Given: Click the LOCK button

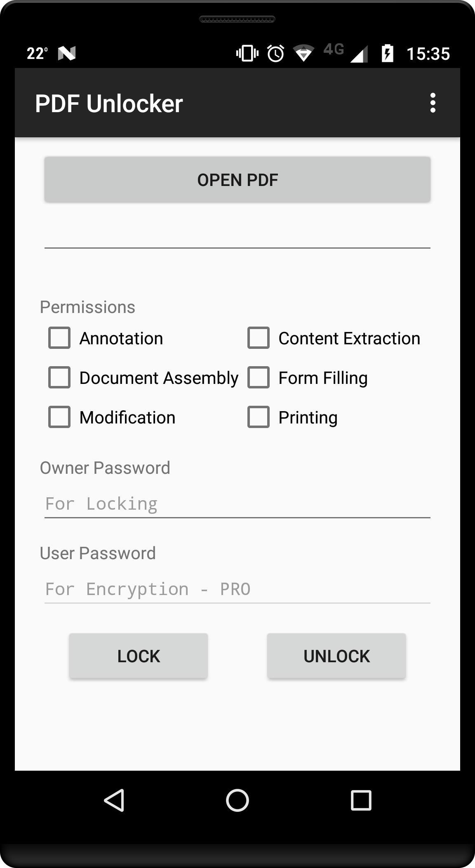Looking at the screenshot, I should [x=139, y=656].
